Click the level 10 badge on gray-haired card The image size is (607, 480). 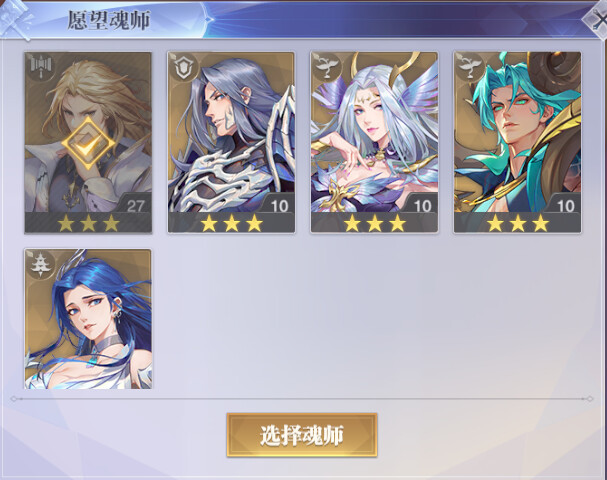(x=279, y=206)
